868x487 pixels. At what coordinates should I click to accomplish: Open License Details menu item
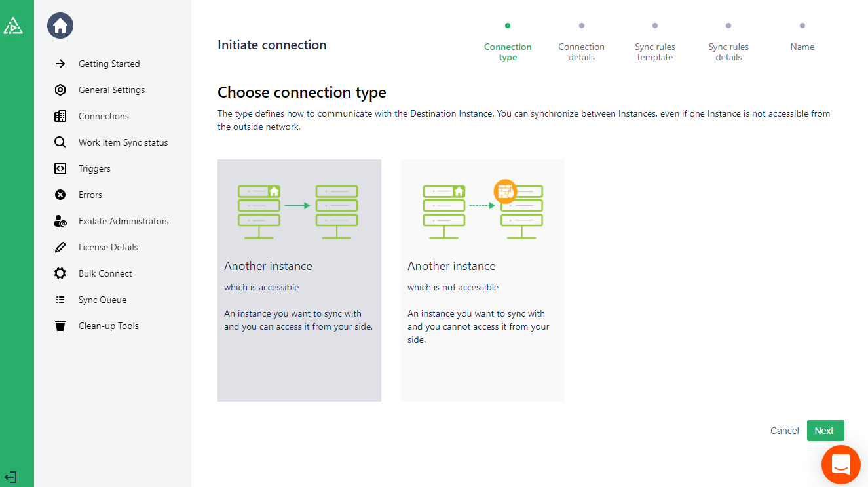(108, 247)
